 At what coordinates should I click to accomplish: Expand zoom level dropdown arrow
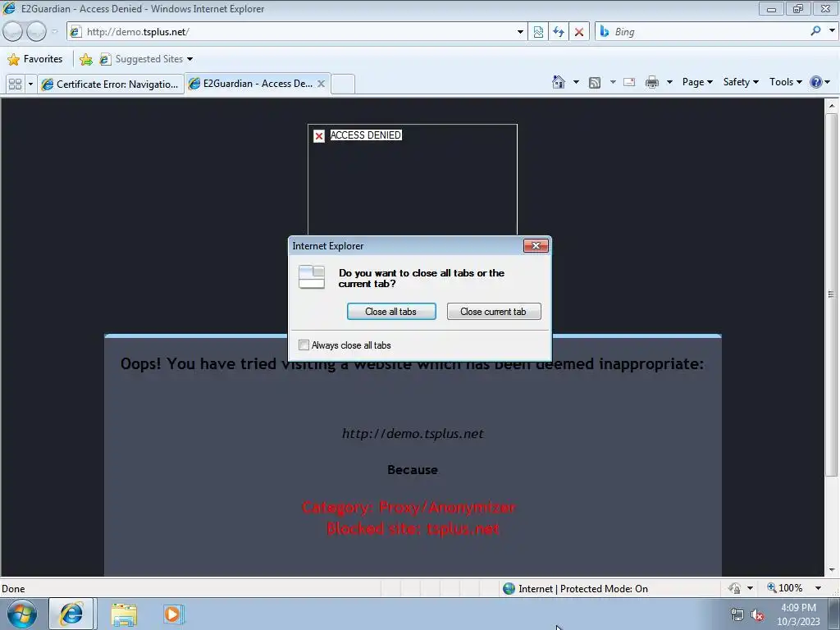click(x=818, y=588)
